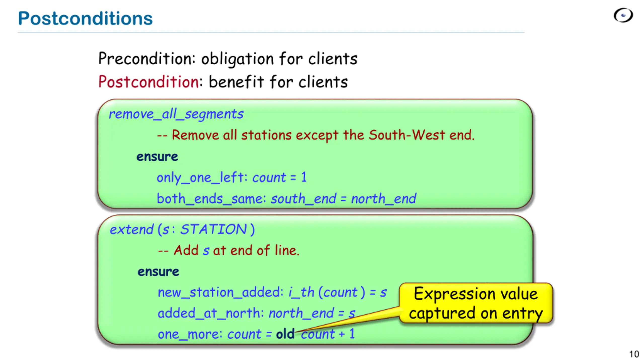Click the red Postcondition word
644x362 pixels.
point(149,82)
